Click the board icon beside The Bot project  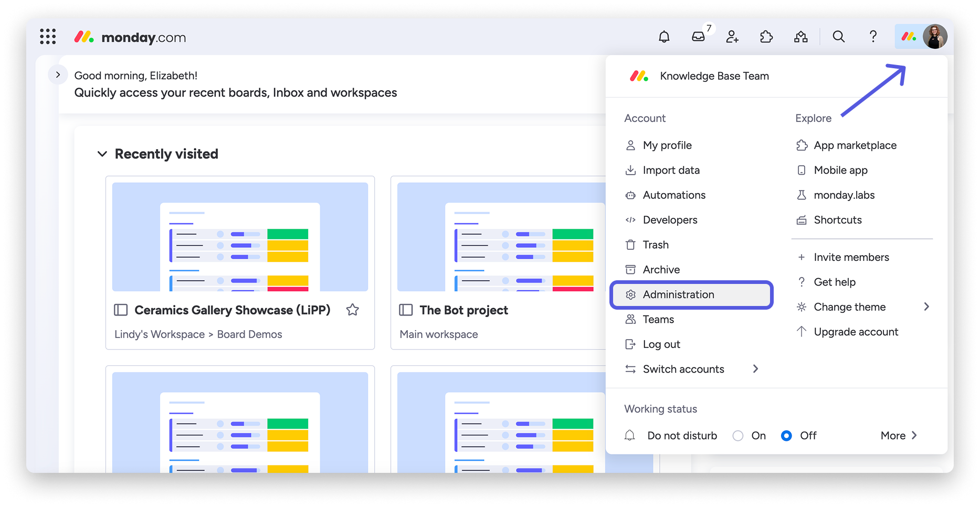pos(406,310)
